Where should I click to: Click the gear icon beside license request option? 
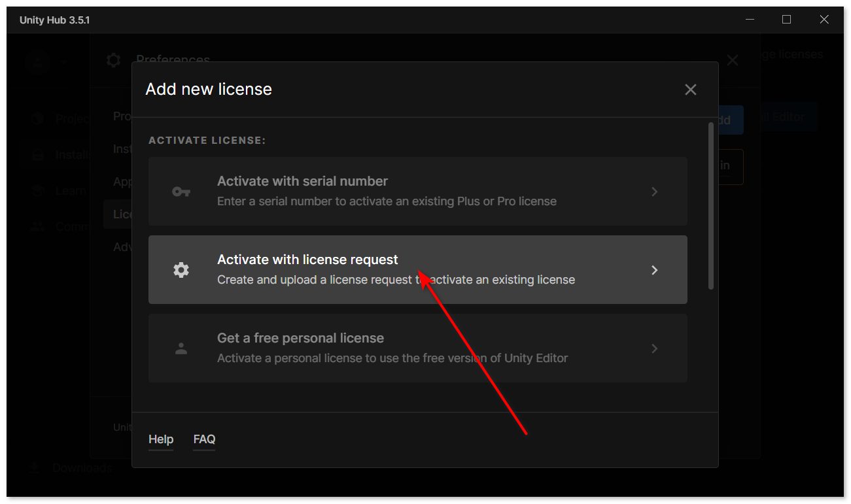click(x=181, y=270)
